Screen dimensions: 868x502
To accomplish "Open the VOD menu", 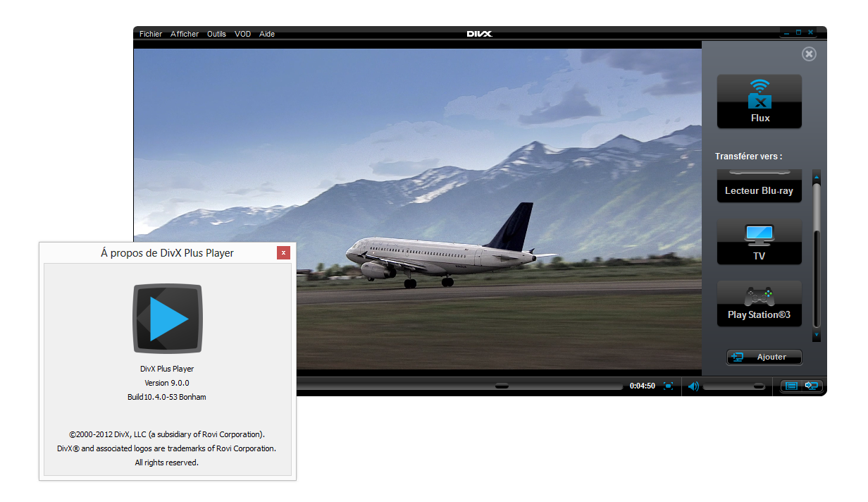I will [x=242, y=34].
